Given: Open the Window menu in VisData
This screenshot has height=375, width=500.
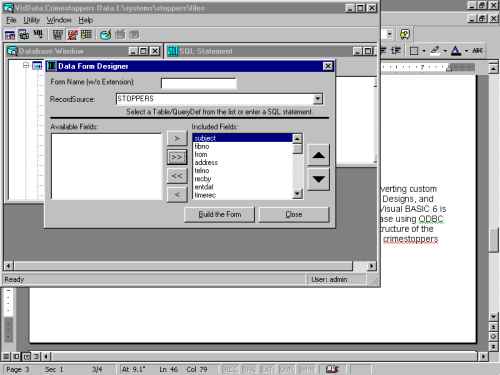Looking at the screenshot, I should click(59, 20).
